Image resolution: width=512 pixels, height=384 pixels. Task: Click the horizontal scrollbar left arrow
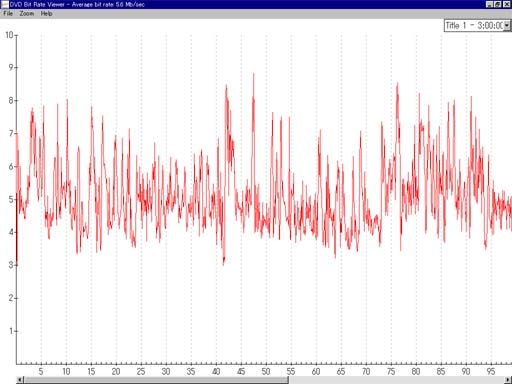[20, 380]
